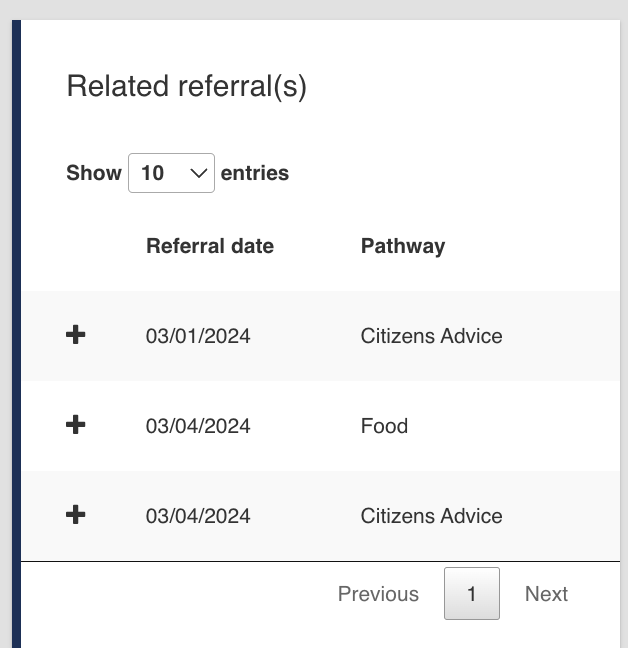Select the Food pathway cell

pyautogui.click(x=384, y=426)
